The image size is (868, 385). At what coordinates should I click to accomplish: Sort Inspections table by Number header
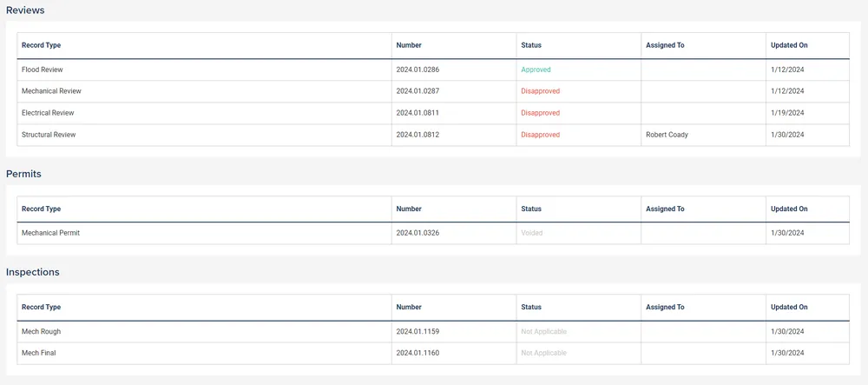point(409,307)
